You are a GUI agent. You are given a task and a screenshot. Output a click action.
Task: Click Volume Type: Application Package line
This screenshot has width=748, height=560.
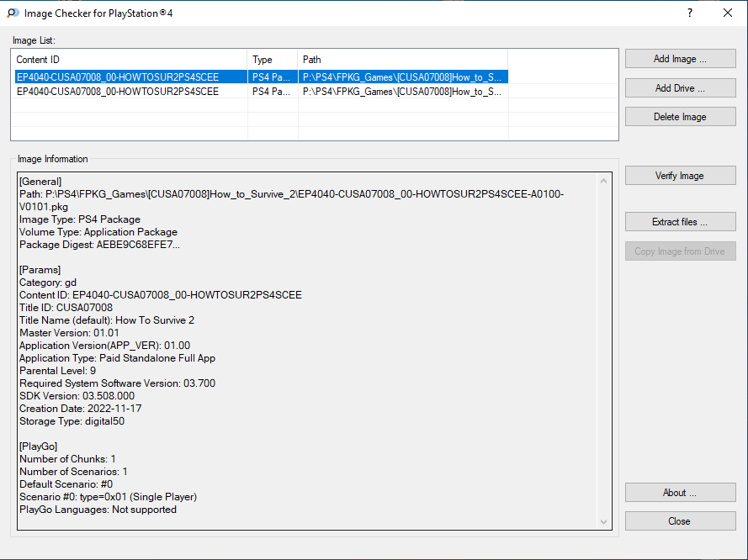(x=98, y=232)
